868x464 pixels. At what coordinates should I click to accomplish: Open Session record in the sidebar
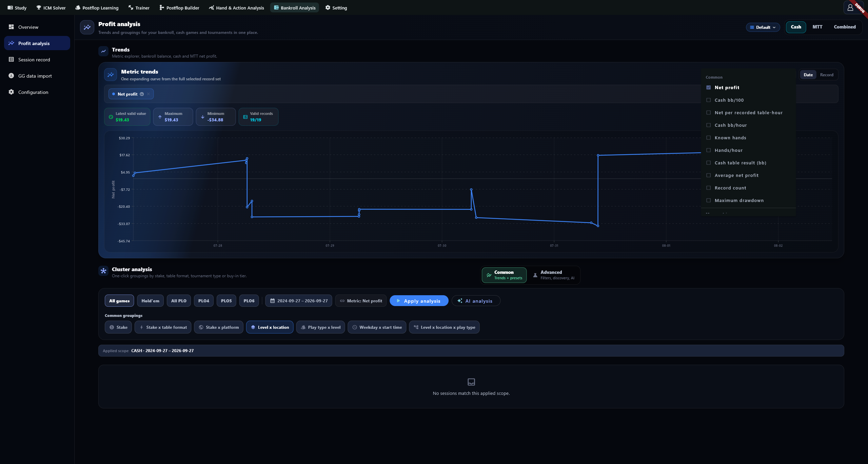pyautogui.click(x=37, y=60)
